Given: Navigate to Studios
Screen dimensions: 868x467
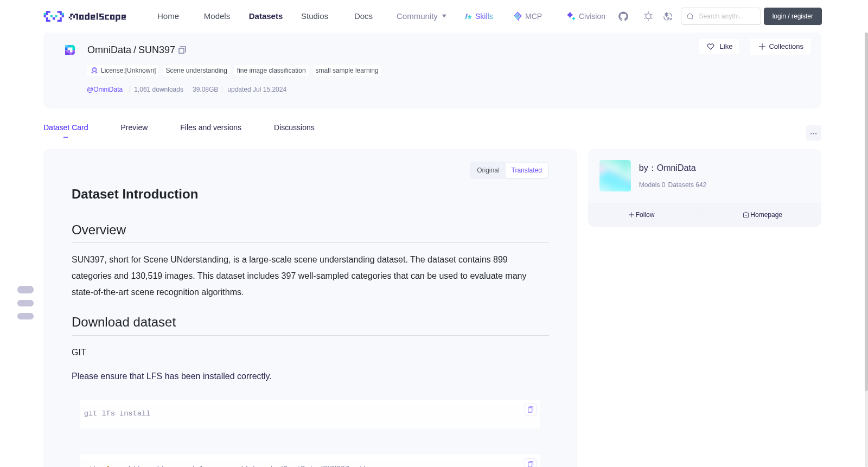Looking at the screenshot, I should pos(315,16).
